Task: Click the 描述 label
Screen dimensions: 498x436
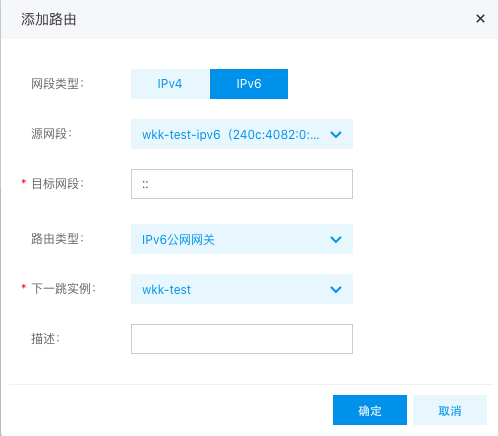Action: [x=45, y=339]
